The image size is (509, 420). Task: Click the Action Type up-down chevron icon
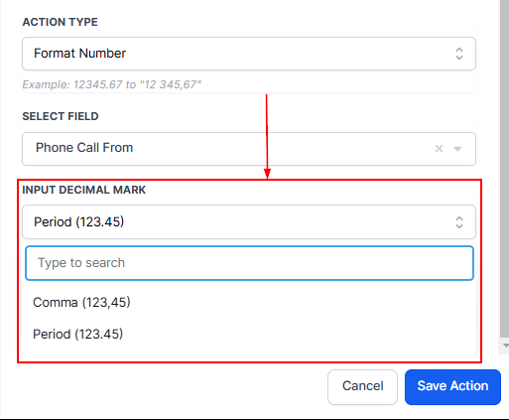459,54
